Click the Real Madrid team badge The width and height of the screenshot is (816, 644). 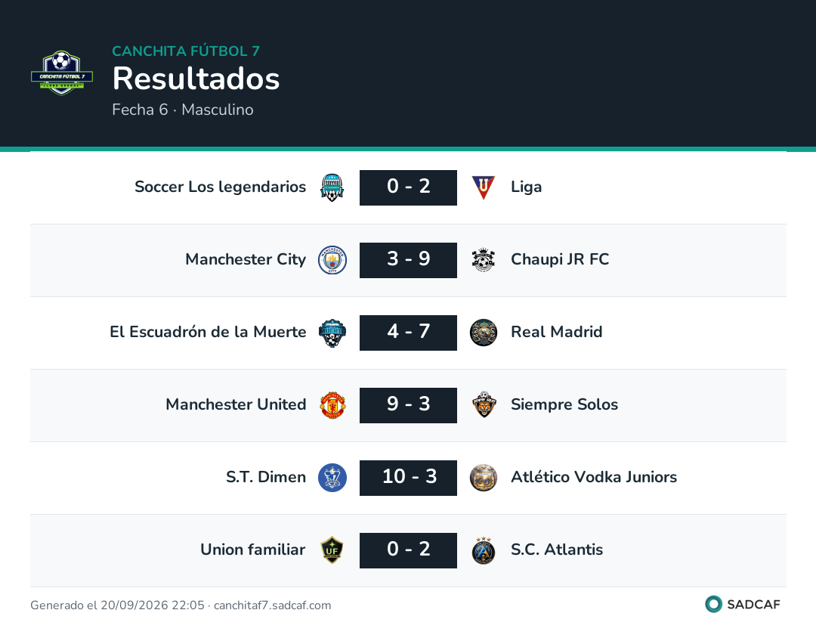pos(483,333)
